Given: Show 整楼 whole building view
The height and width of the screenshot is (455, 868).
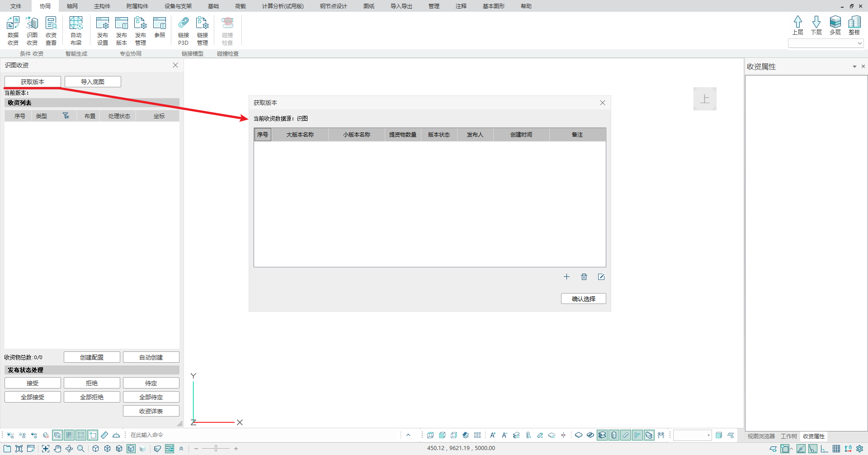Looking at the screenshot, I should point(854,25).
